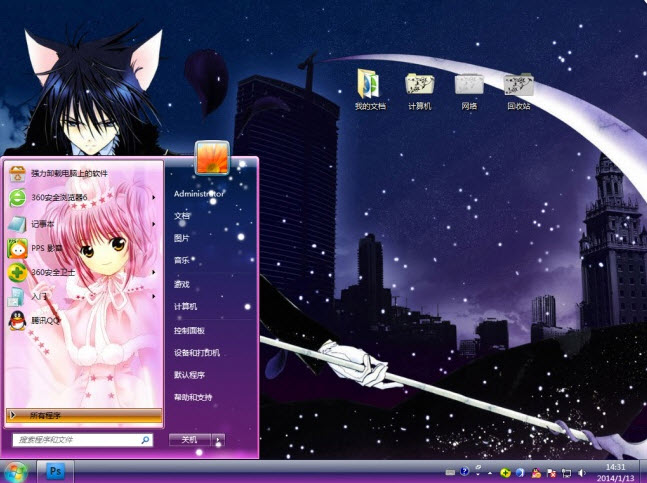Screen dimensions: 647x483
Task: Open the clock showing 14:31
Action: click(x=615, y=473)
